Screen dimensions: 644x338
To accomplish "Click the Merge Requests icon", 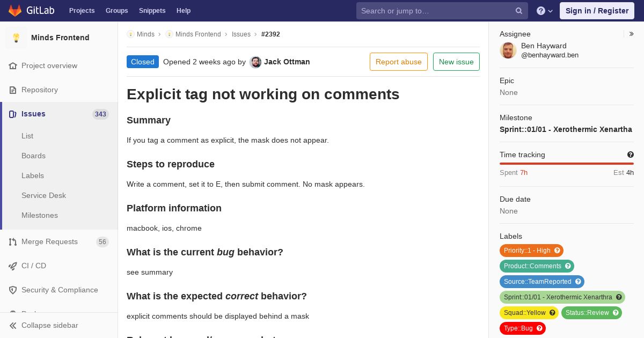I will [13, 241].
